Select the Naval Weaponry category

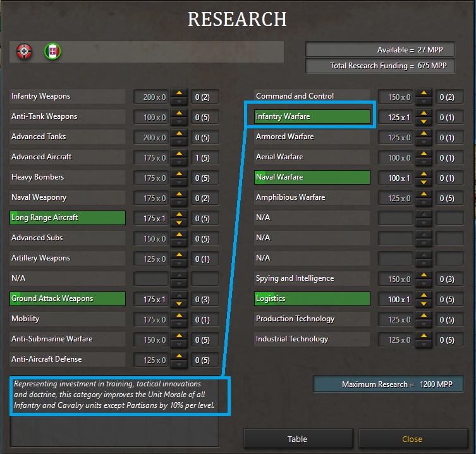click(x=68, y=197)
